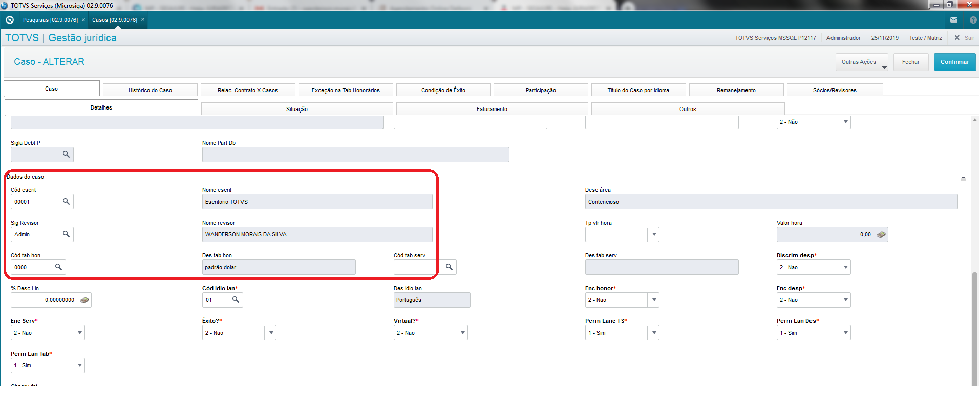Switch to the Pesquisas tab
This screenshot has height=393, width=980.
click(50, 20)
